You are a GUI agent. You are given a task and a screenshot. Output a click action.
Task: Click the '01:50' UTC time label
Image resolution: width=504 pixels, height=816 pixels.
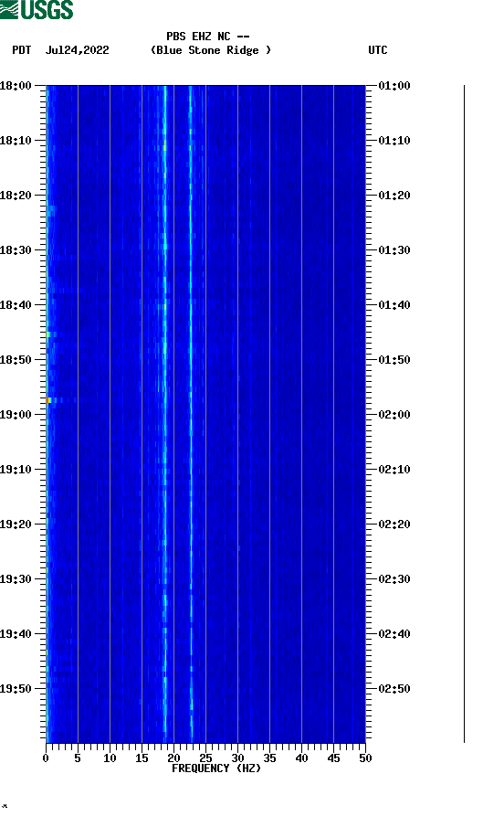394,360
